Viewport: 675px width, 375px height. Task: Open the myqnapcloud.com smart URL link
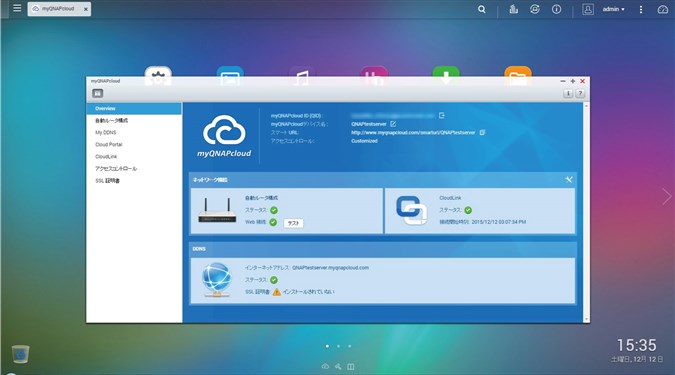[x=413, y=133]
